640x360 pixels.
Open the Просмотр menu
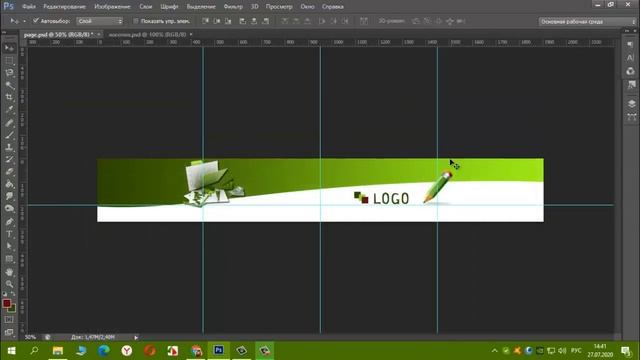point(279,7)
